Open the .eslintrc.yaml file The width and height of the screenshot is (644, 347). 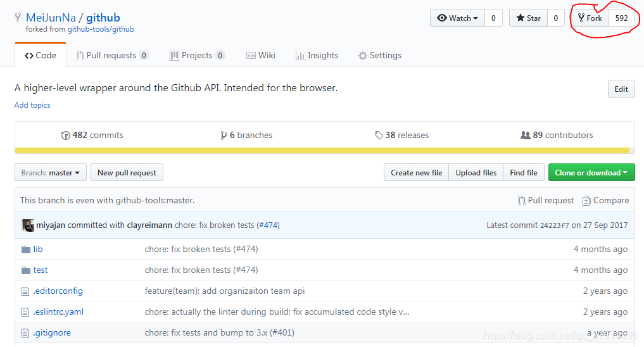click(x=58, y=312)
